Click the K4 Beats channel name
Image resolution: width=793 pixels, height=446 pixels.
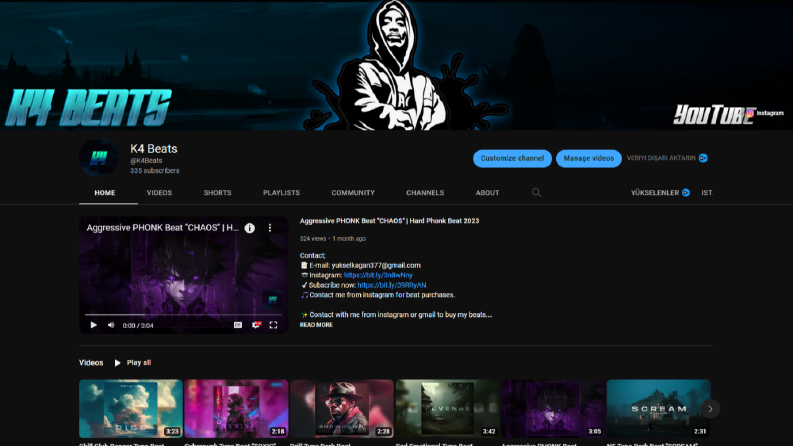154,149
